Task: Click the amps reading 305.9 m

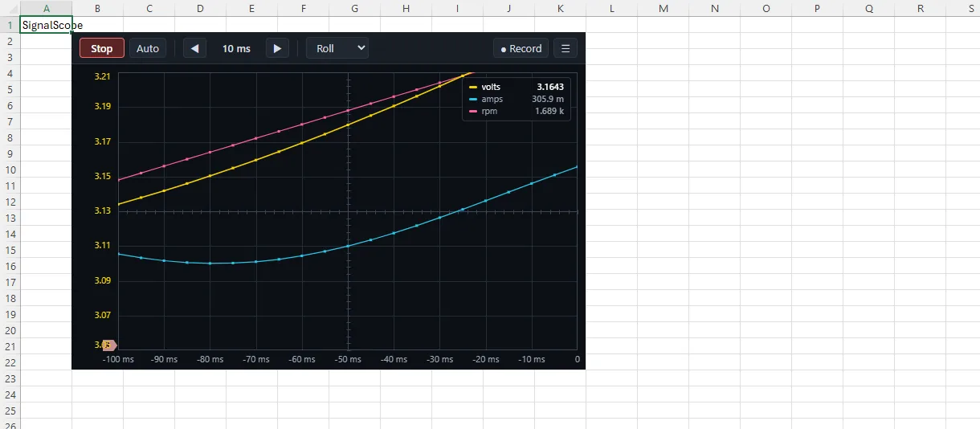Action: coord(548,99)
